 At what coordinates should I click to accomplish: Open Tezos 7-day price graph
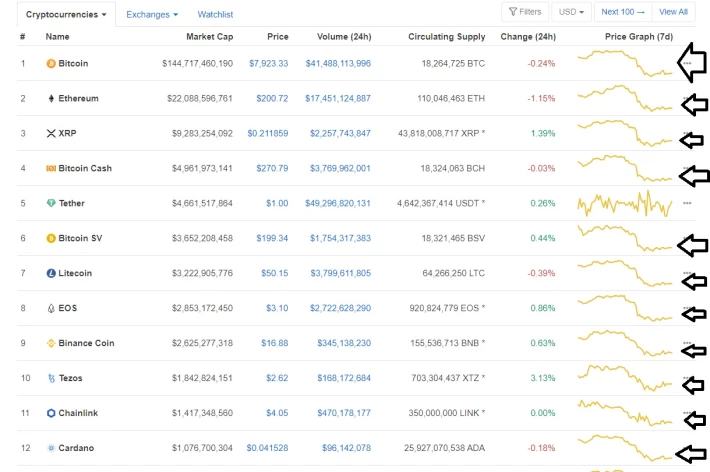[625, 378]
